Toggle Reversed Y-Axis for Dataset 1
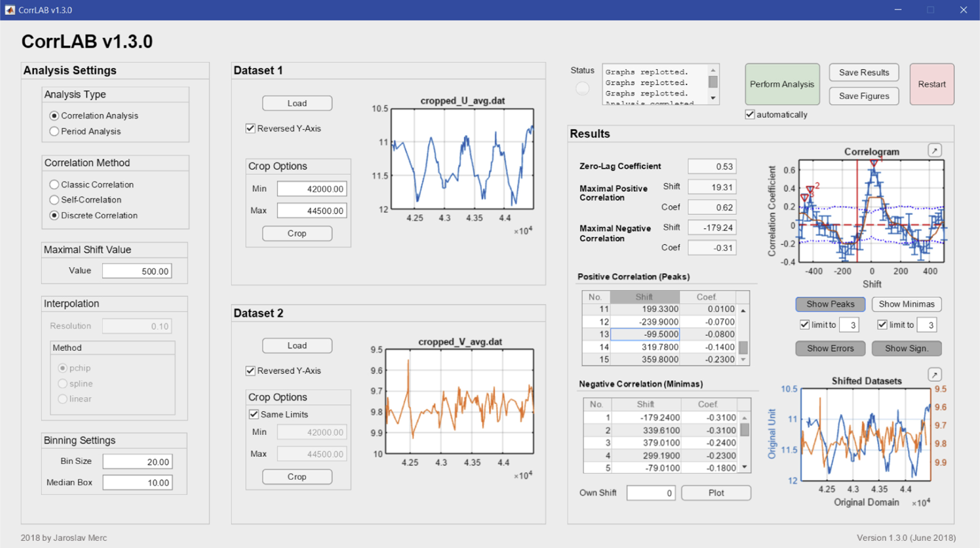 (x=250, y=128)
